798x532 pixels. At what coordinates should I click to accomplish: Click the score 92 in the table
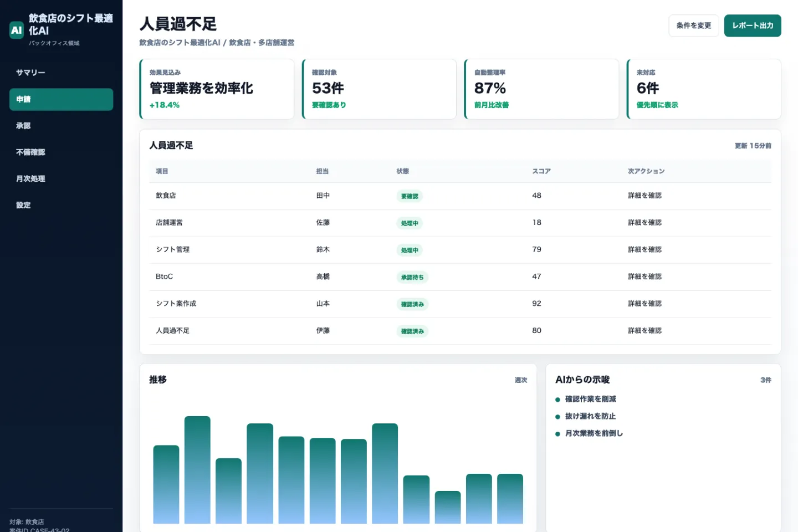pyautogui.click(x=536, y=304)
